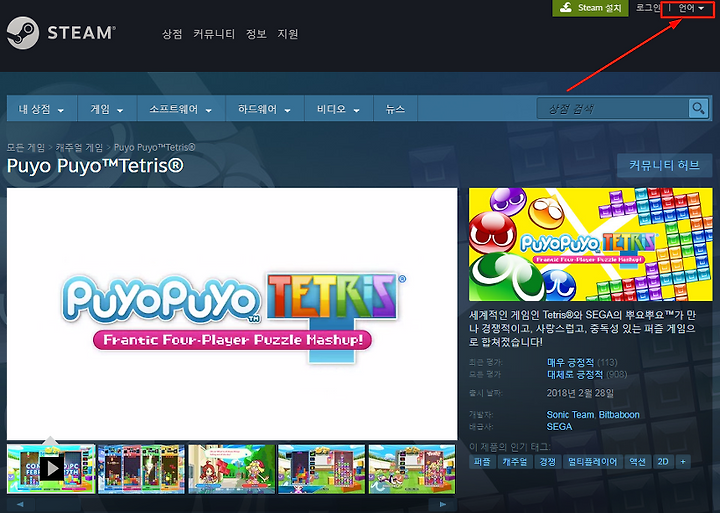Image resolution: width=720 pixels, height=513 pixels.
Task: Click the Puyo Puyo™Tetris® breadcrumb link
Action: pyautogui.click(x=154, y=147)
